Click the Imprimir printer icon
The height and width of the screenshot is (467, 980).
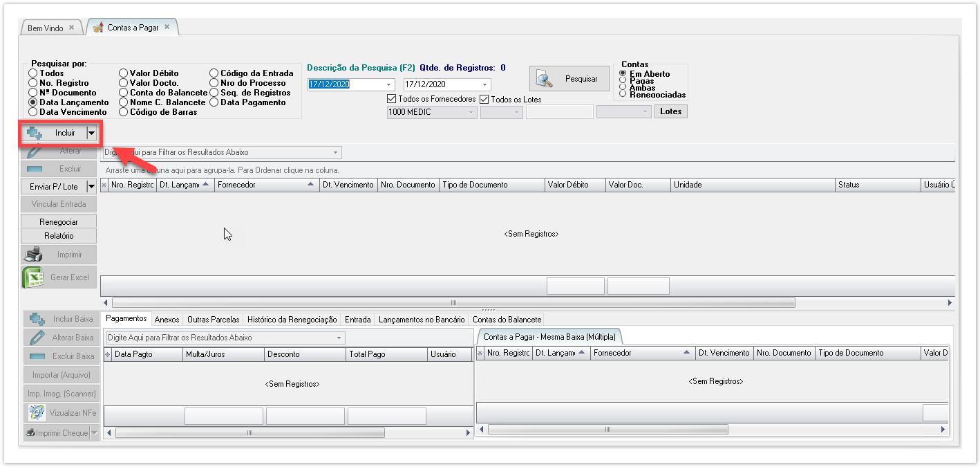tap(33, 255)
